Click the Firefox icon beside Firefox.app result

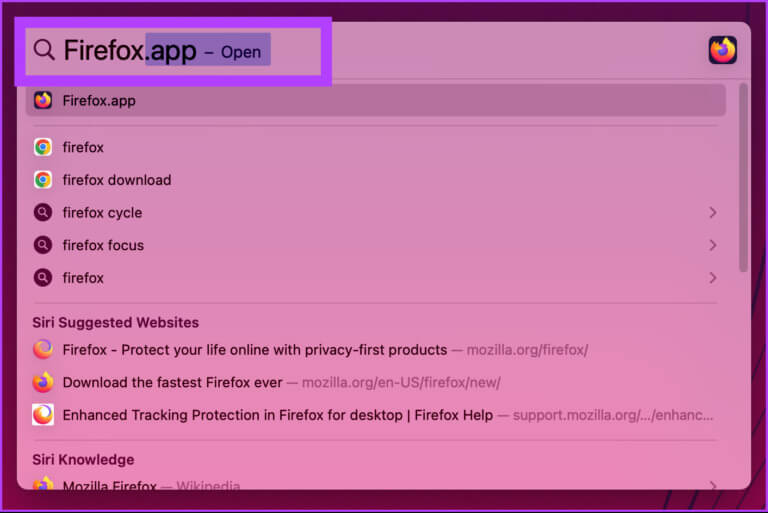[x=43, y=100]
